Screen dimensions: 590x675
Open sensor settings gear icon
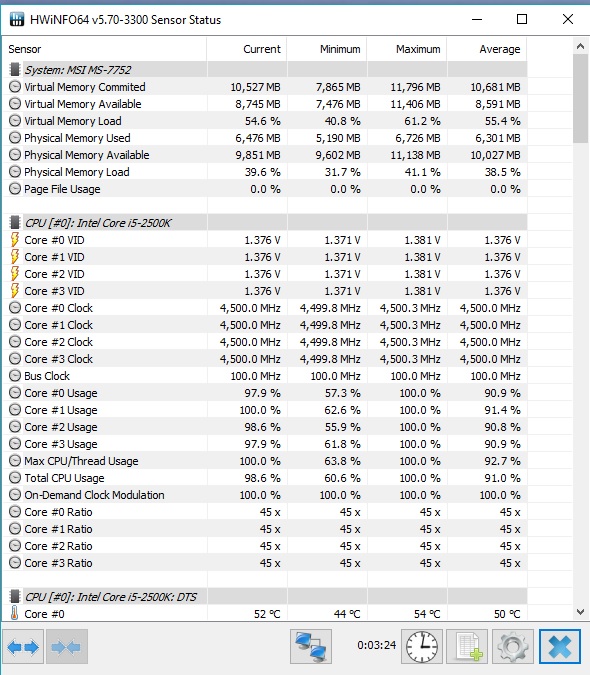click(513, 647)
